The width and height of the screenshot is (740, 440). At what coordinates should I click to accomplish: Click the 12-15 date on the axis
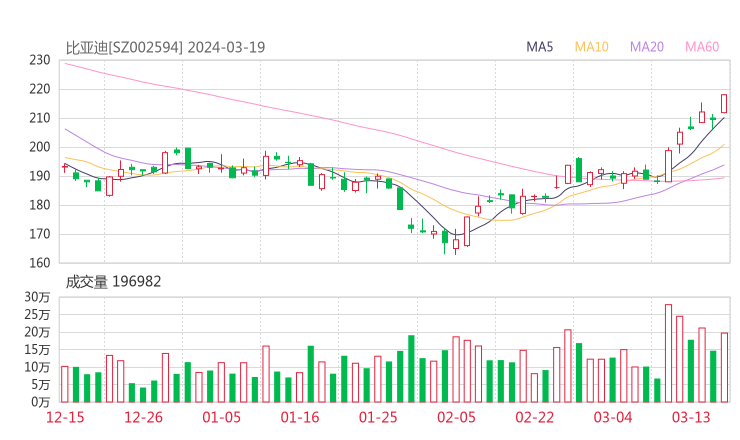[x=65, y=417]
